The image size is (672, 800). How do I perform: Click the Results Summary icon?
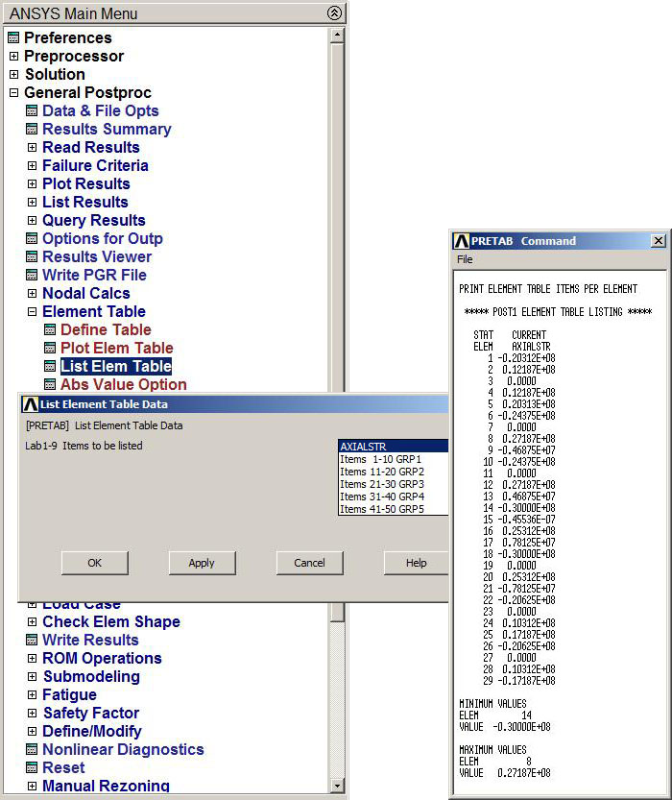tap(32, 129)
